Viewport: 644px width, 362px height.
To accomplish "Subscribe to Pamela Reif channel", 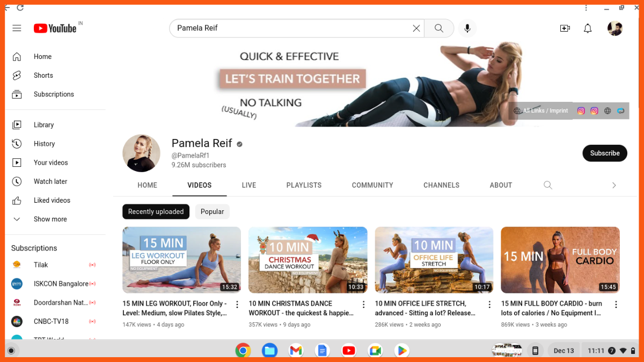I will (605, 153).
